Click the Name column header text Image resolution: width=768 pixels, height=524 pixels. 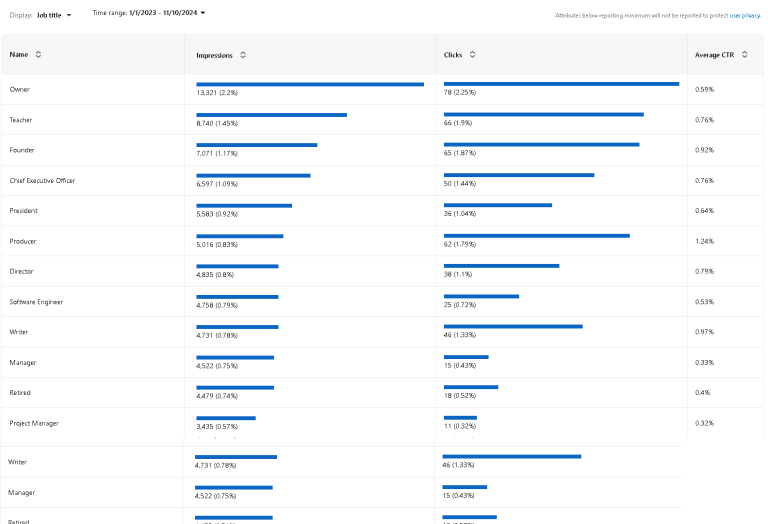tap(19, 55)
